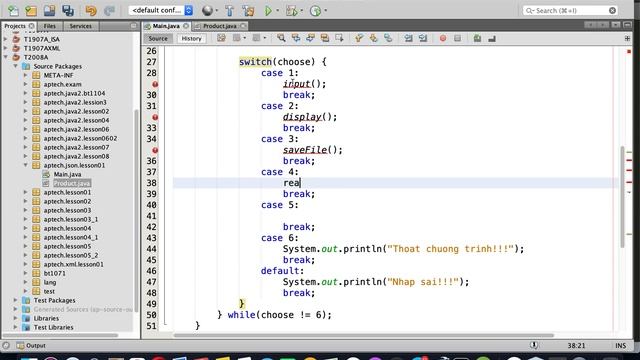640x360 pixels.
Task: Click the globe browser icon in toolbar
Action: tap(207, 11)
